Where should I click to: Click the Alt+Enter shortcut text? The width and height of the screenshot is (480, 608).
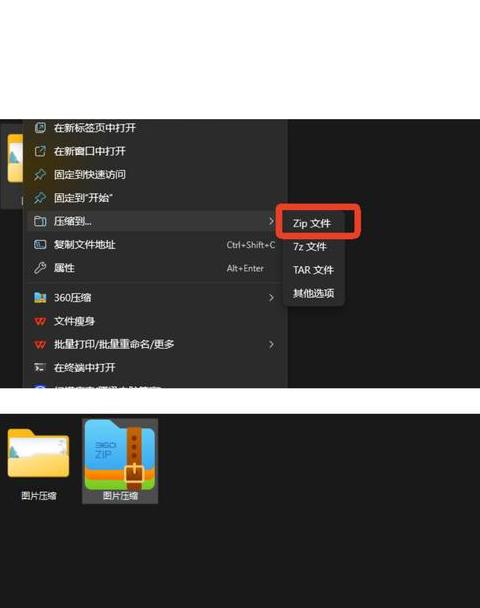point(245,268)
